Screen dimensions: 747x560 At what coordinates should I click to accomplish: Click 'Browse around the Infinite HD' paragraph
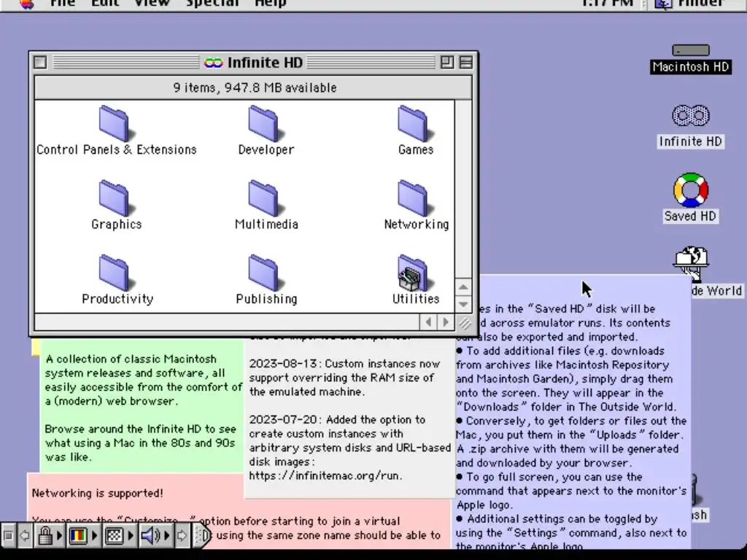click(141, 443)
